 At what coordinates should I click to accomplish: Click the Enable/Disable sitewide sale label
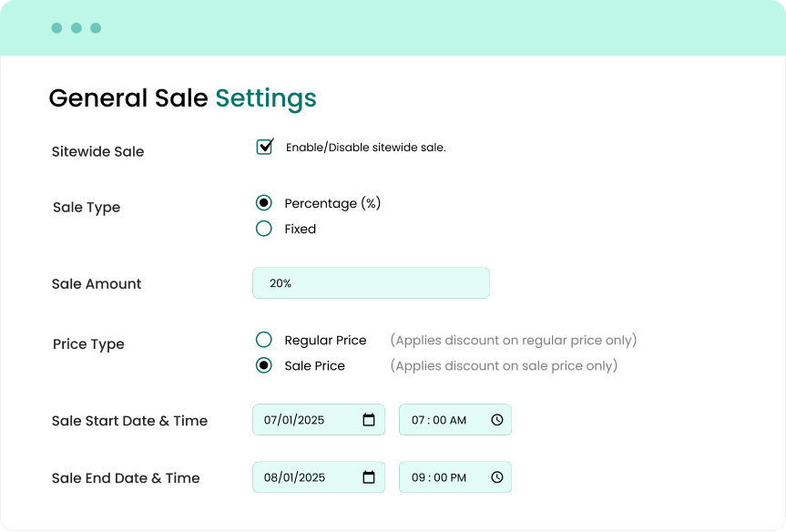pyautogui.click(x=365, y=148)
